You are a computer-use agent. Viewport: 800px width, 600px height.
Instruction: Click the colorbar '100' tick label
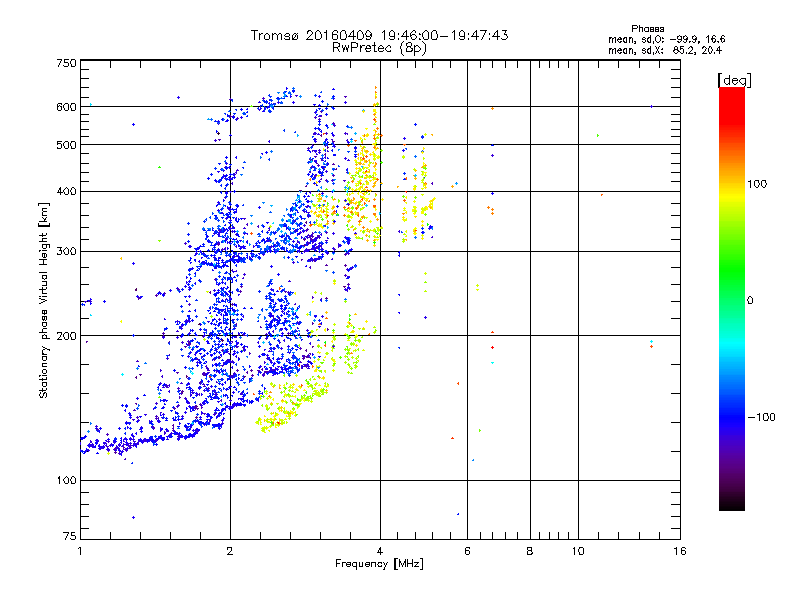757,184
